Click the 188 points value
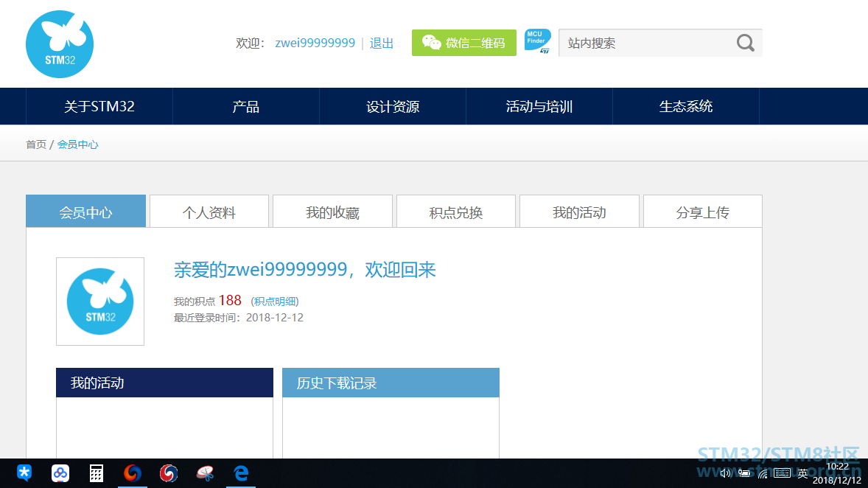868x488 pixels. 230,300
